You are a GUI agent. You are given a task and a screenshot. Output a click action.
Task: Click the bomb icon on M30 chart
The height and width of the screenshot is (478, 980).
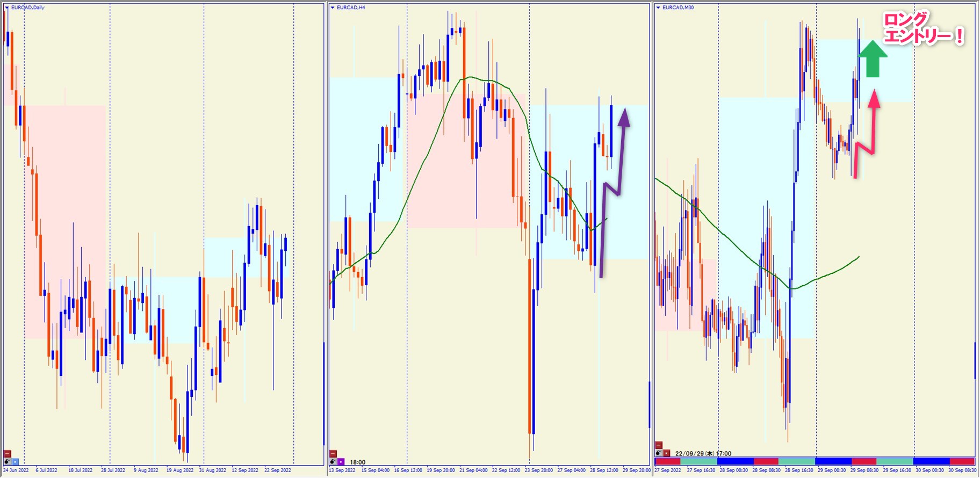pos(659,453)
